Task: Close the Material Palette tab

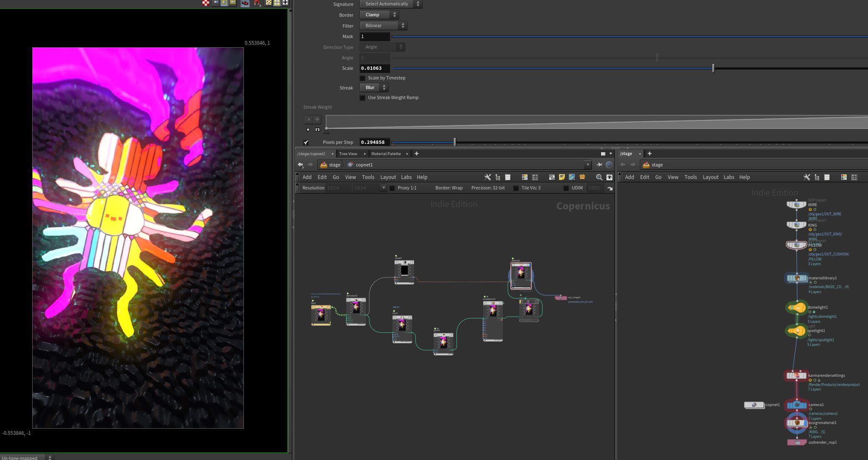Action: pyautogui.click(x=407, y=154)
